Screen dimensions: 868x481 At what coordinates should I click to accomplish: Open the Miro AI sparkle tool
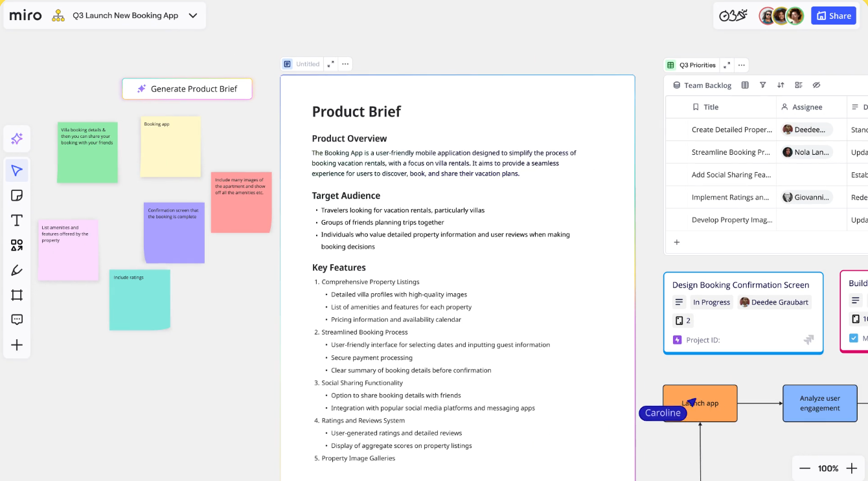pos(17,139)
